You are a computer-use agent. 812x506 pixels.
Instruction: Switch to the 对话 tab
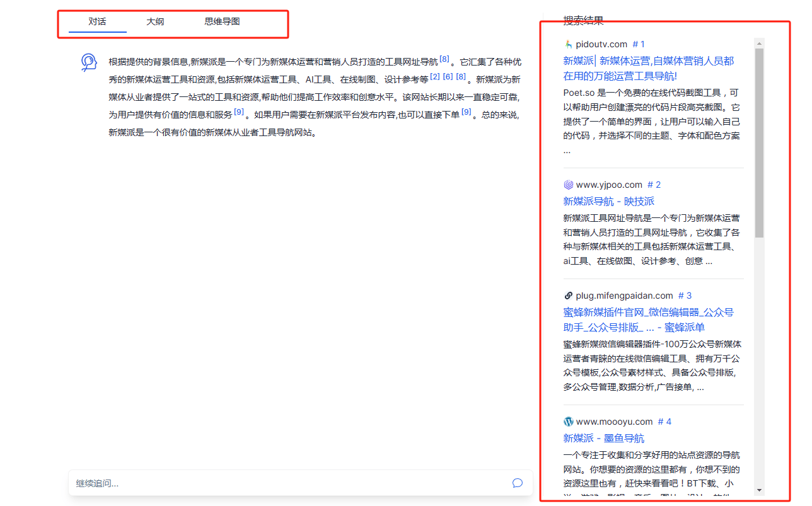coord(97,21)
